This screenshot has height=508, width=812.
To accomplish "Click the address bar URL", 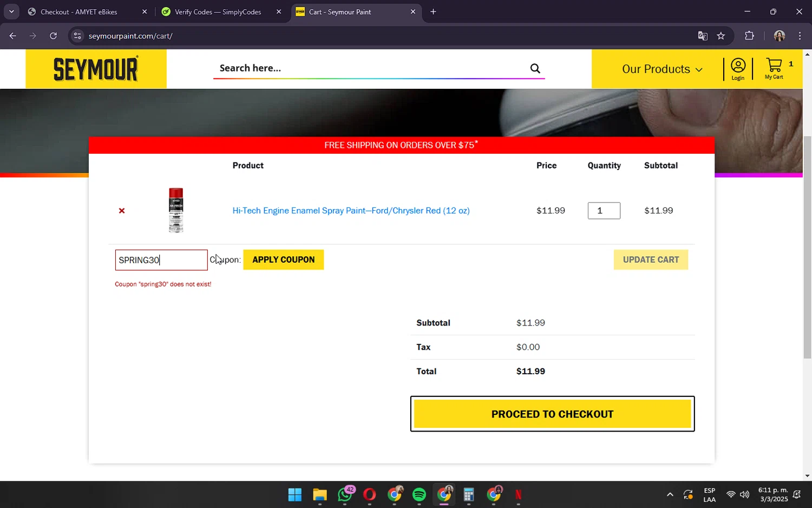I will 130,36.
